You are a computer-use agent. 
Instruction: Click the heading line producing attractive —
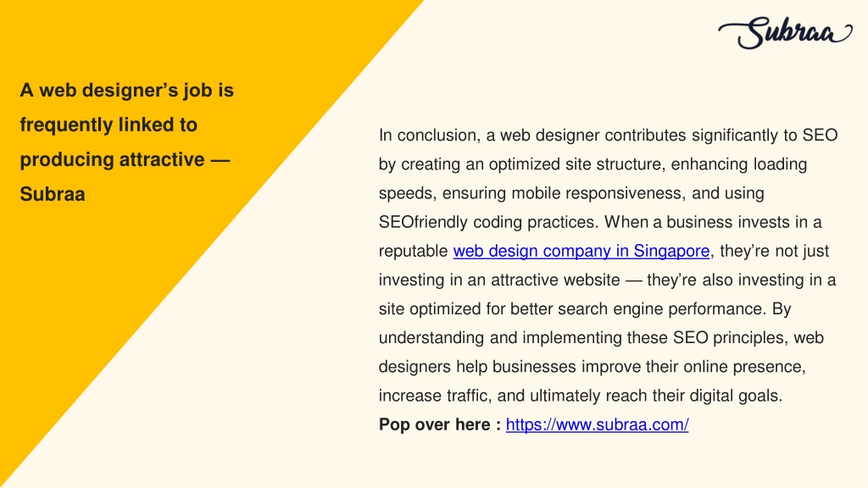tap(125, 159)
